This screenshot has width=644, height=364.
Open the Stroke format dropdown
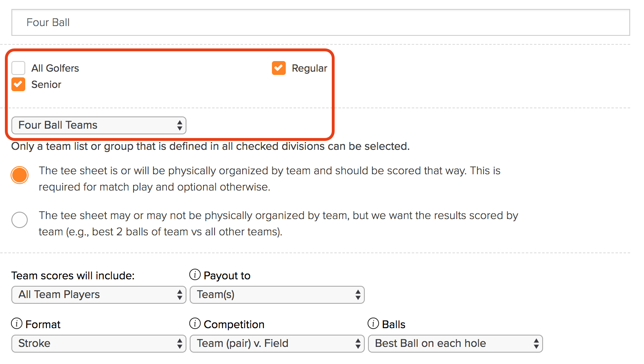coord(99,344)
